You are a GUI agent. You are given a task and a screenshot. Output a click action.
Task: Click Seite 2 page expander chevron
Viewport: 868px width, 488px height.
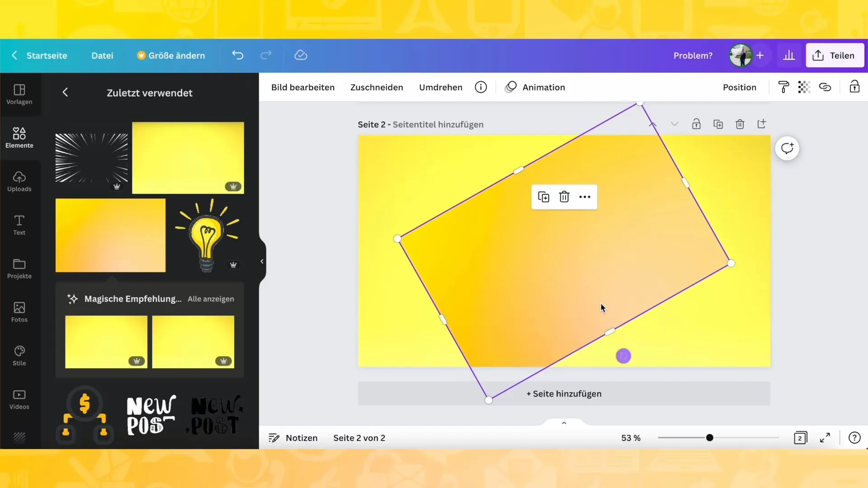coord(674,124)
